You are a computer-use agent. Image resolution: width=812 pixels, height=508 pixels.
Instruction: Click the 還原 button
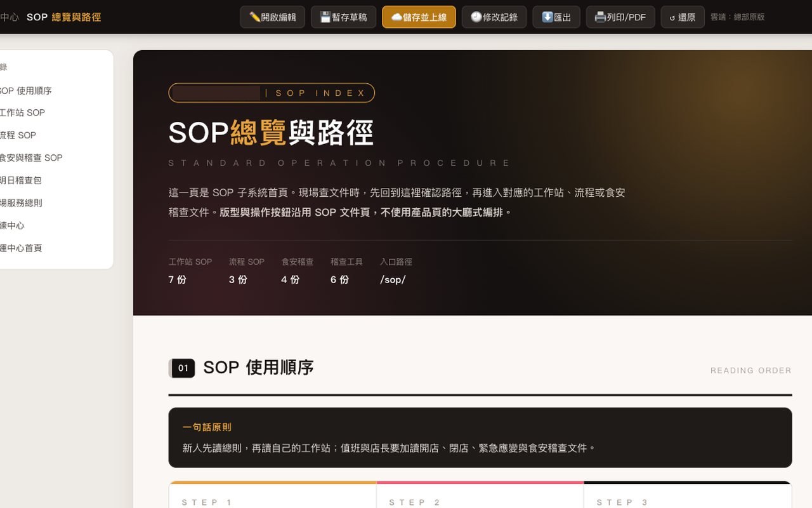pyautogui.click(x=683, y=17)
